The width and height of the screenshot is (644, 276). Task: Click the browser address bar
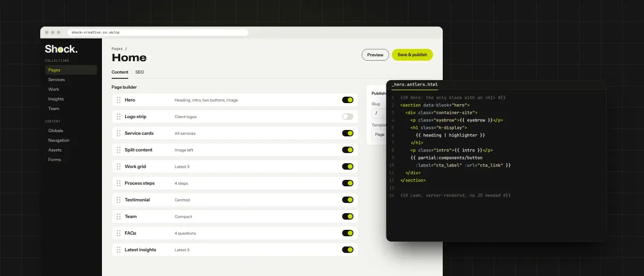click(158, 32)
